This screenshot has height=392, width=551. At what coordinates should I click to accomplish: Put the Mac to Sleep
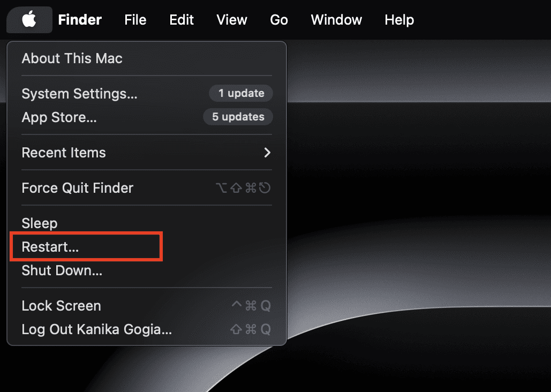pyautogui.click(x=40, y=223)
